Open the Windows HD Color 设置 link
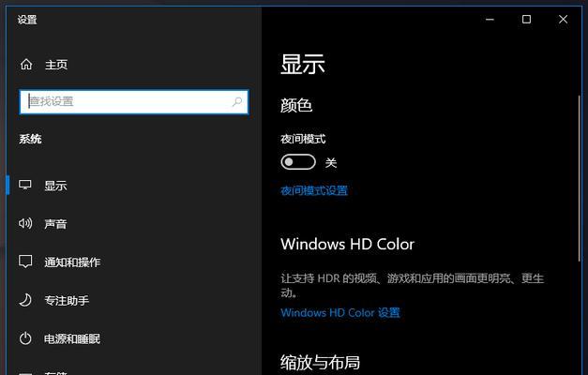588x375 pixels. (340, 312)
